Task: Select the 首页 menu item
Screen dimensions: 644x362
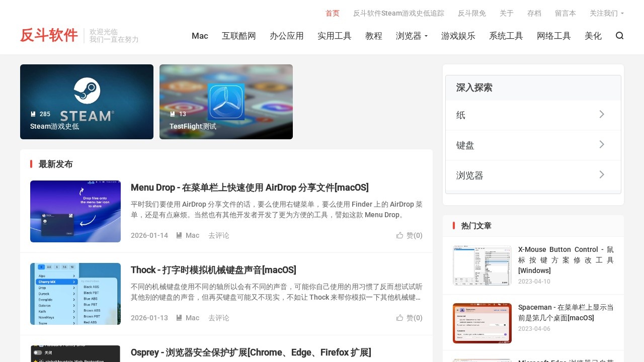Action: coord(332,13)
